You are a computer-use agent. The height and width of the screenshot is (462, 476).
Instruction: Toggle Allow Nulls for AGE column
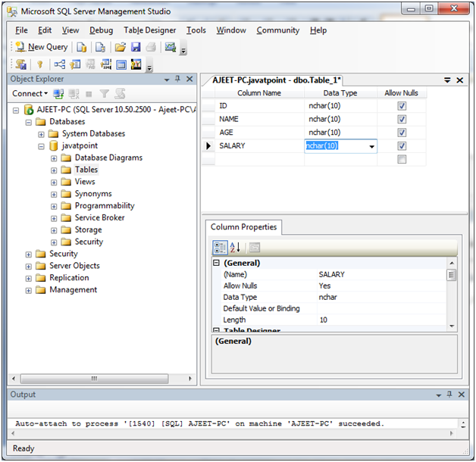[x=402, y=133]
